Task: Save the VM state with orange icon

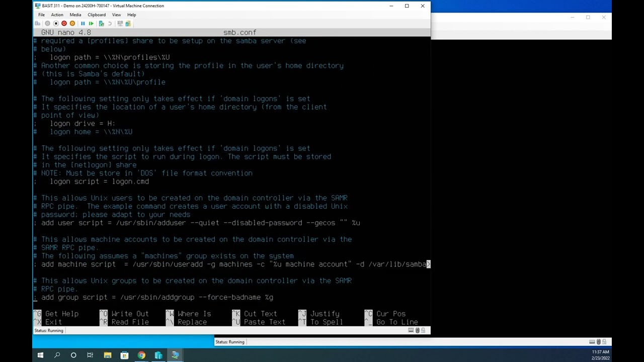Action: (x=72, y=24)
